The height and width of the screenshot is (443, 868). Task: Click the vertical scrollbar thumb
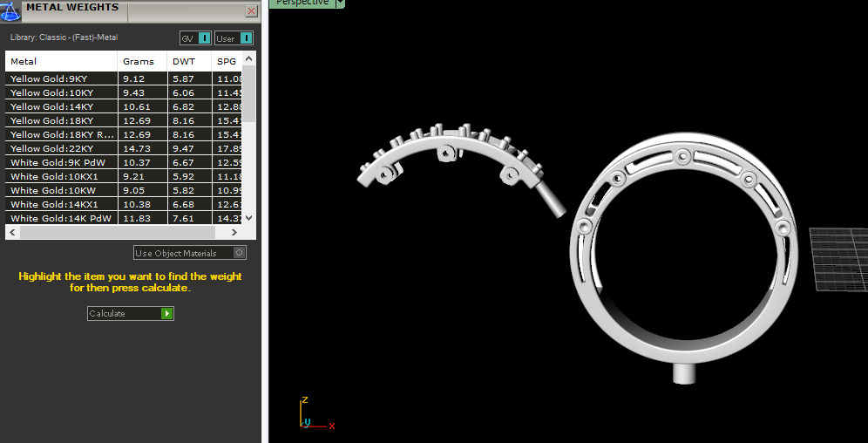point(248,93)
